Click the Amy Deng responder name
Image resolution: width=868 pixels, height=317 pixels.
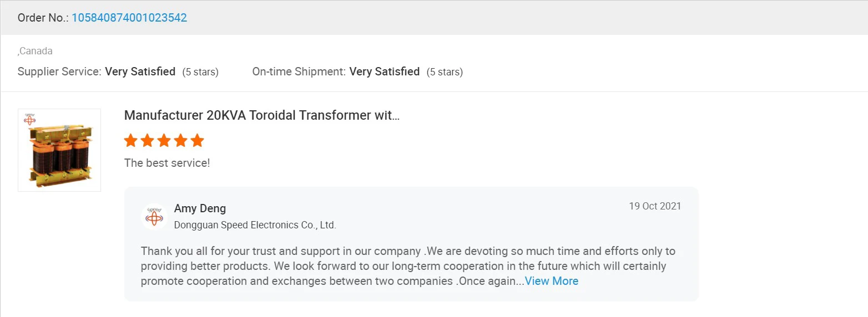200,208
